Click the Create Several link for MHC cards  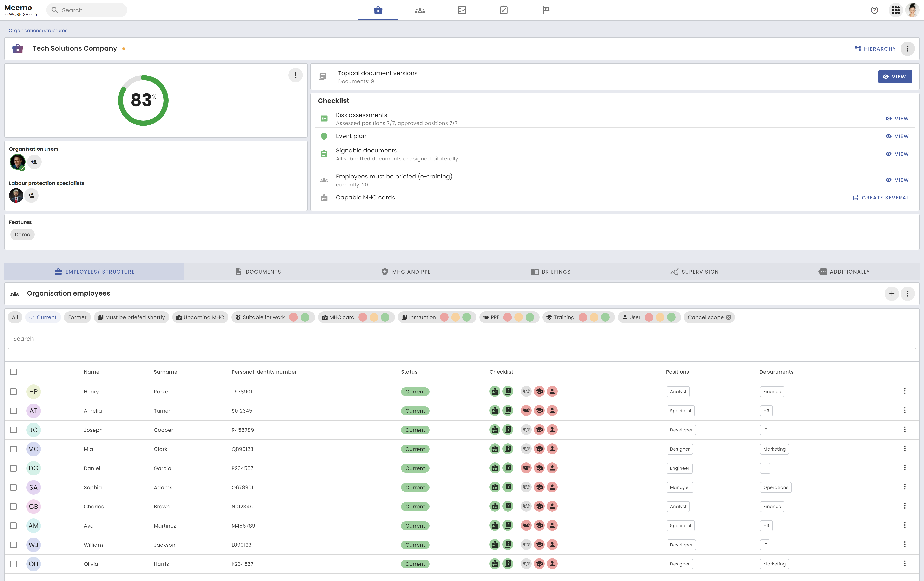pos(881,198)
